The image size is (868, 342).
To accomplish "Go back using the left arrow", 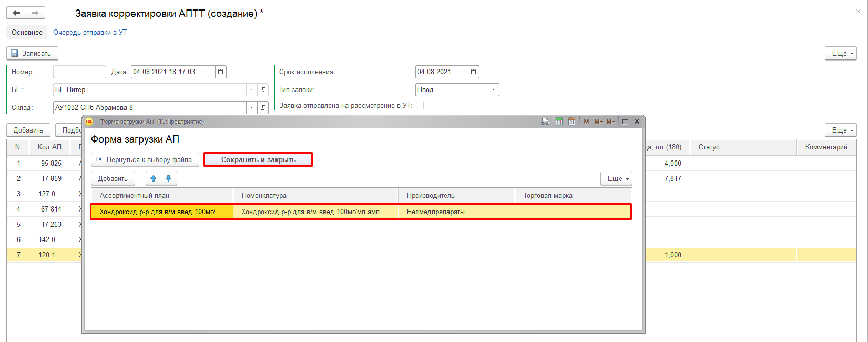I will (17, 13).
